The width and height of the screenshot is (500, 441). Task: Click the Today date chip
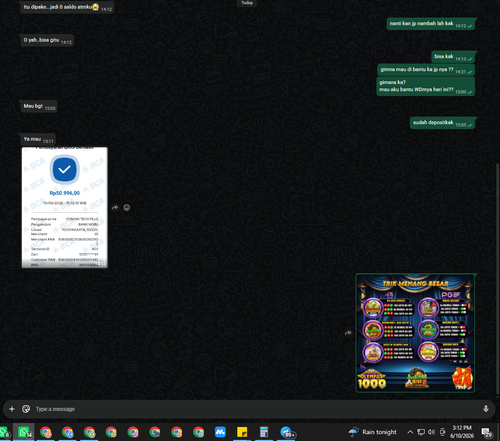(x=247, y=3)
